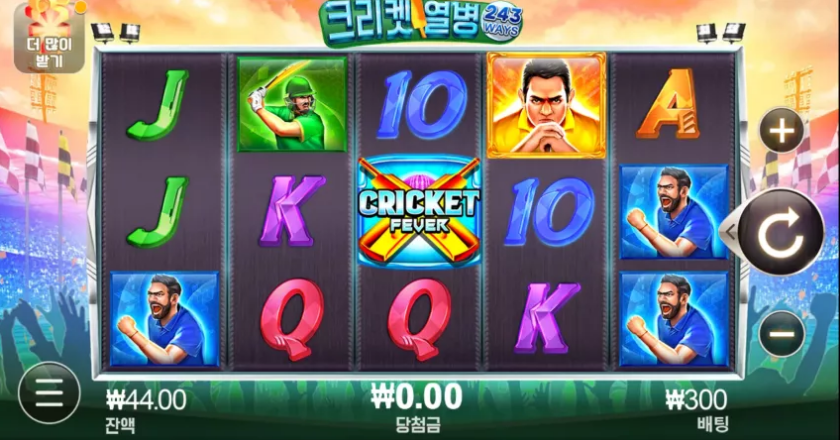The image size is (840, 440).
Task: Click the 더 많이 받기 gift icon
Action: coord(49,37)
